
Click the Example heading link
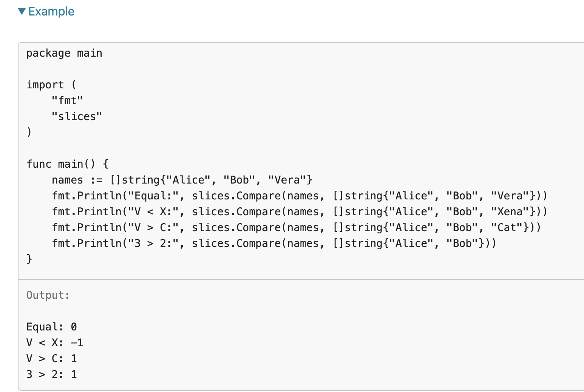tap(51, 11)
